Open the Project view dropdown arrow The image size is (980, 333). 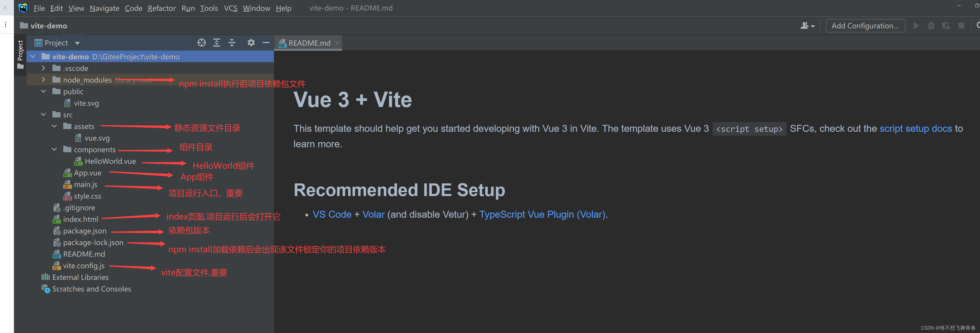point(77,43)
